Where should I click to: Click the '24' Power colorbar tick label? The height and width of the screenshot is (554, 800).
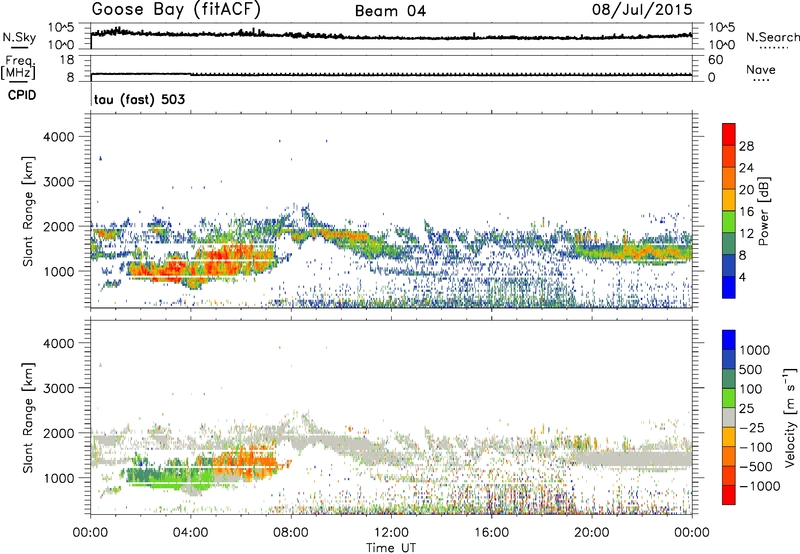click(x=746, y=168)
